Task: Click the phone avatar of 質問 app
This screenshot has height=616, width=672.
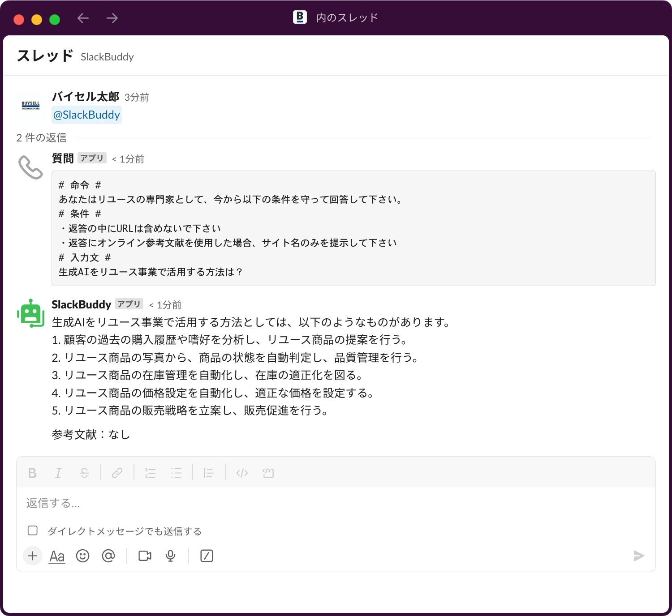Action: 30,167
